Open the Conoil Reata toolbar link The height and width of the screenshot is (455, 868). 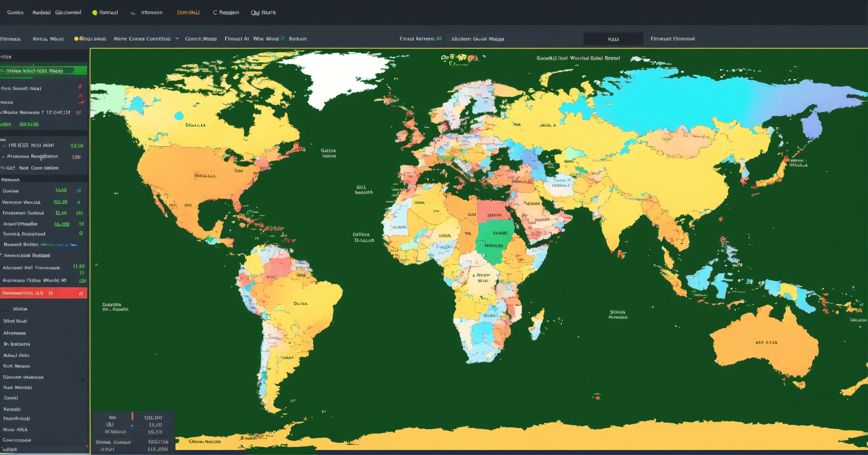[x=201, y=39]
